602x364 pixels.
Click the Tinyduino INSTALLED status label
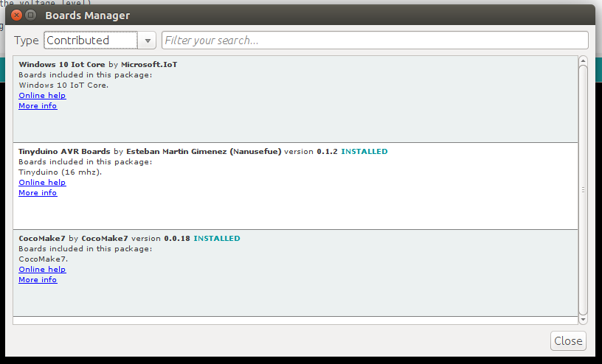pyautogui.click(x=364, y=152)
